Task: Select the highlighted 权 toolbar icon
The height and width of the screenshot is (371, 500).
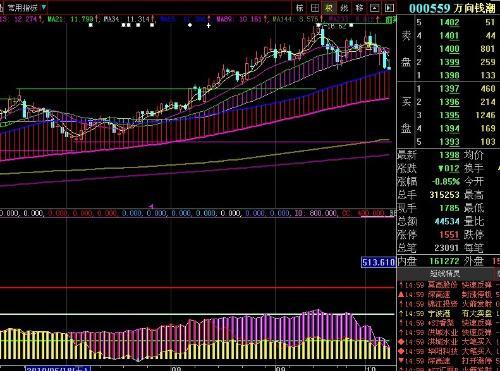Action: point(329,8)
